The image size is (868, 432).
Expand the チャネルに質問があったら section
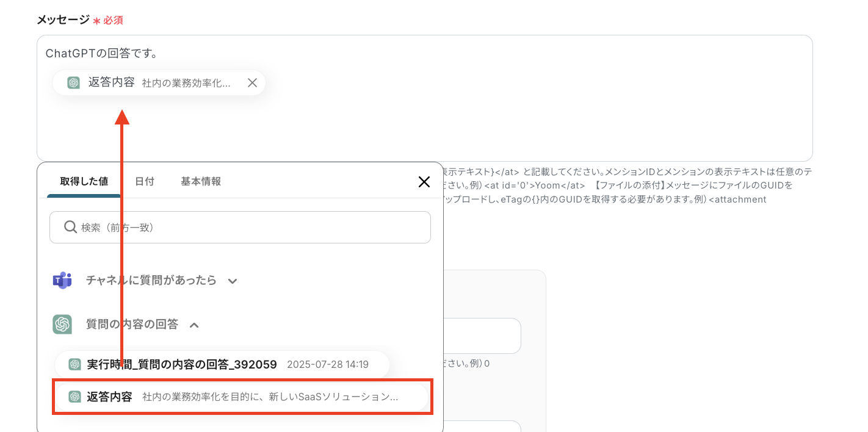(x=233, y=281)
